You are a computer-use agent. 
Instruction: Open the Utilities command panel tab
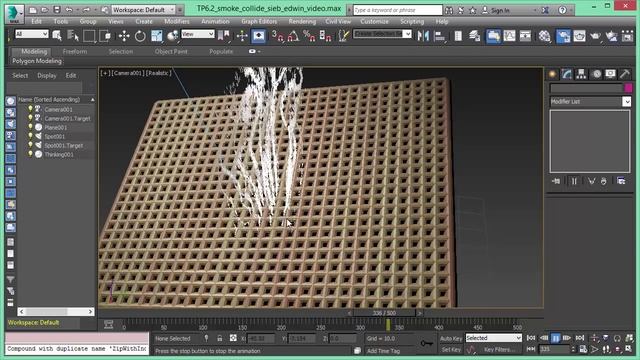pyautogui.click(x=624, y=74)
